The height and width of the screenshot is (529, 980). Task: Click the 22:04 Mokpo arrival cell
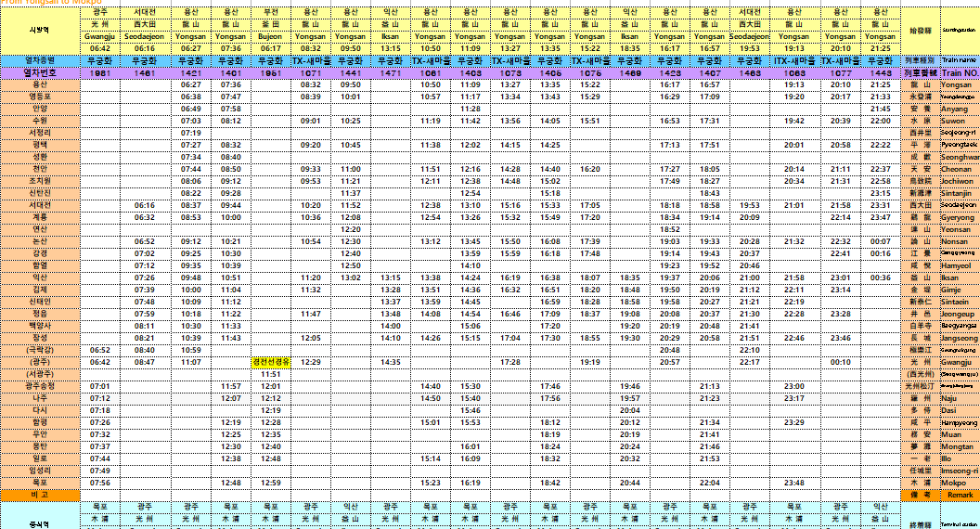coord(709,483)
